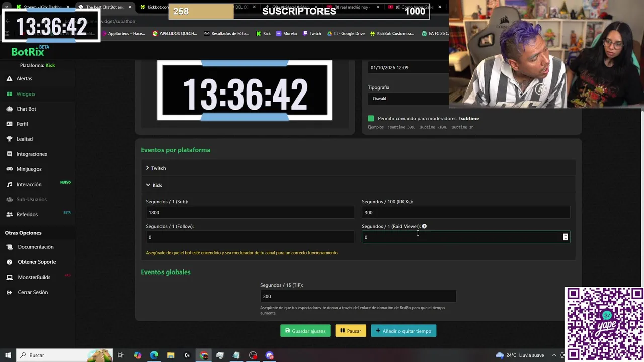Click the Integraciones sidebar icon
This screenshot has height=362, width=644.
point(9,154)
